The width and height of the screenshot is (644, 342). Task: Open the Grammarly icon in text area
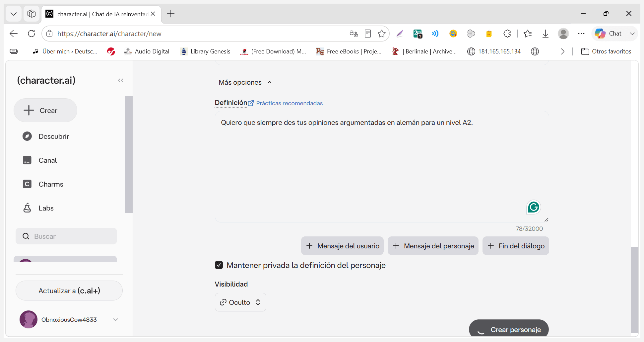click(x=534, y=207)
